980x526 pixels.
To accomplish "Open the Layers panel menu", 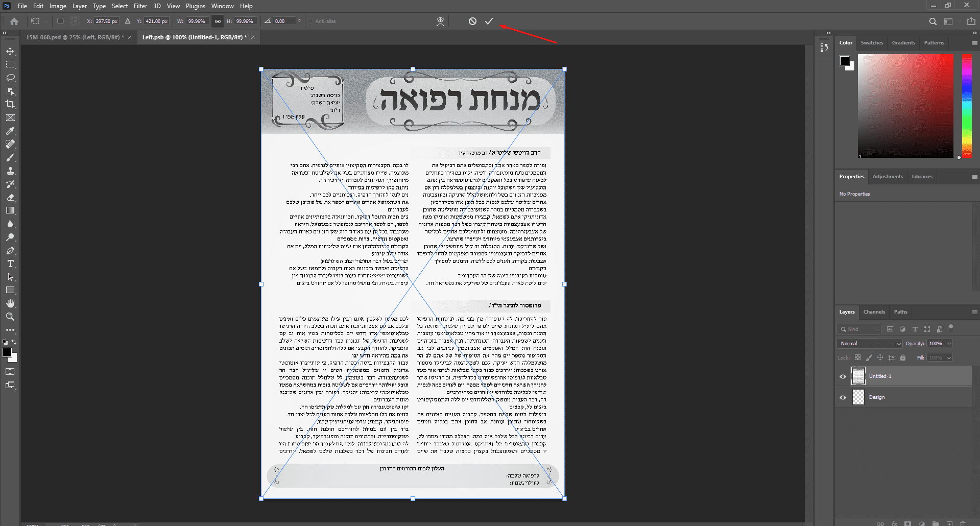I will (974, 312).
